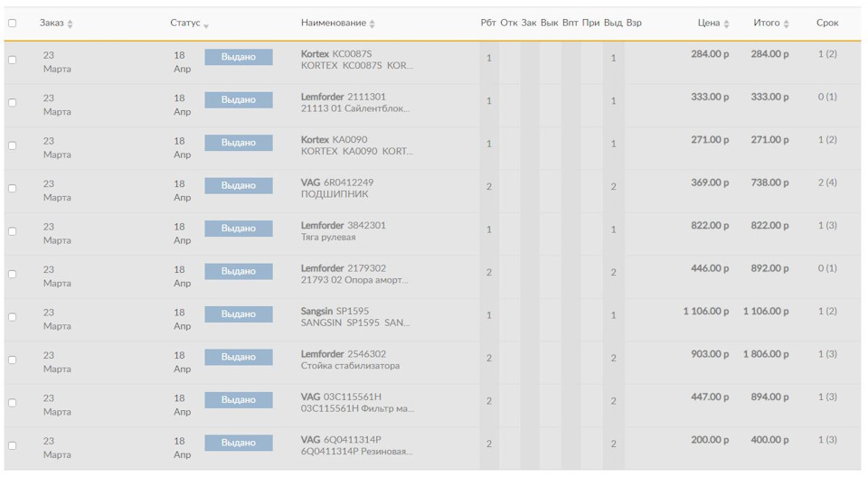The width and height of the screenshot is (868, 477).
Task: Check the Kortex KC0087S row checkbox
Action: (12, 61)
